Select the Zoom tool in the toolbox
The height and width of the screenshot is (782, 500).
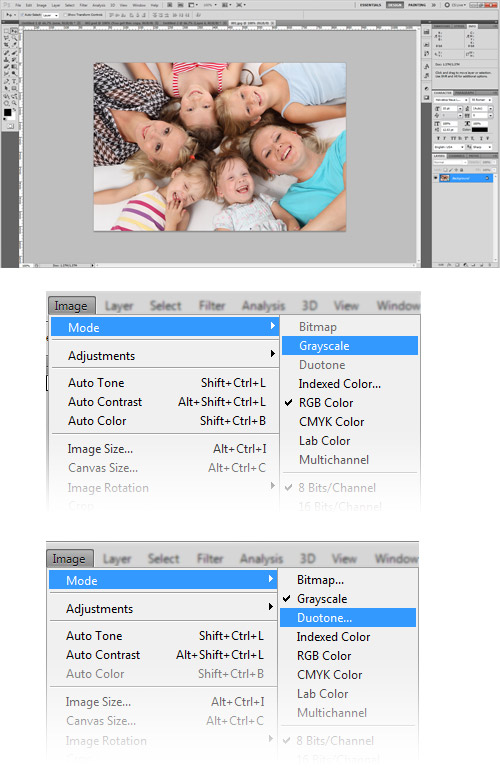14,103
